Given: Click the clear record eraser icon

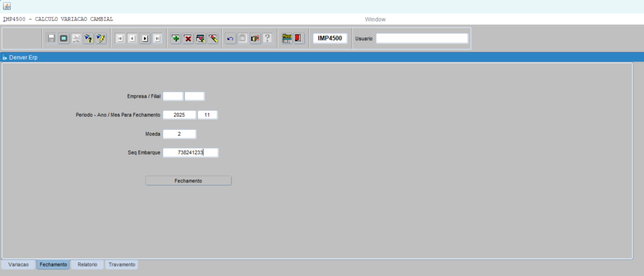Looking at the screenshot, I should click(213, 38).
